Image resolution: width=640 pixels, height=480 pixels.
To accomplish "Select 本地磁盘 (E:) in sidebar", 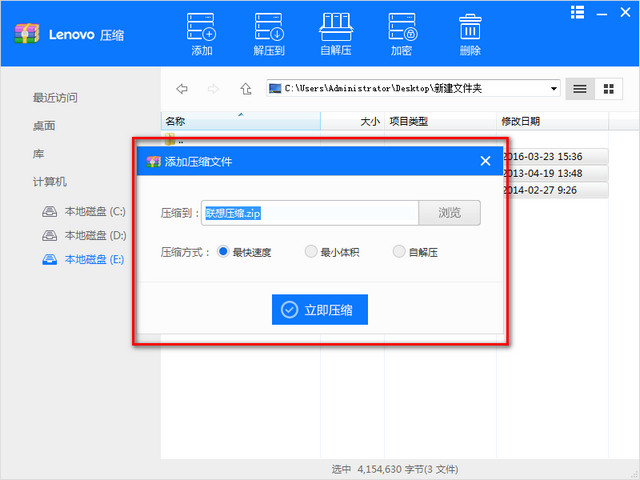I will [83, 260].
